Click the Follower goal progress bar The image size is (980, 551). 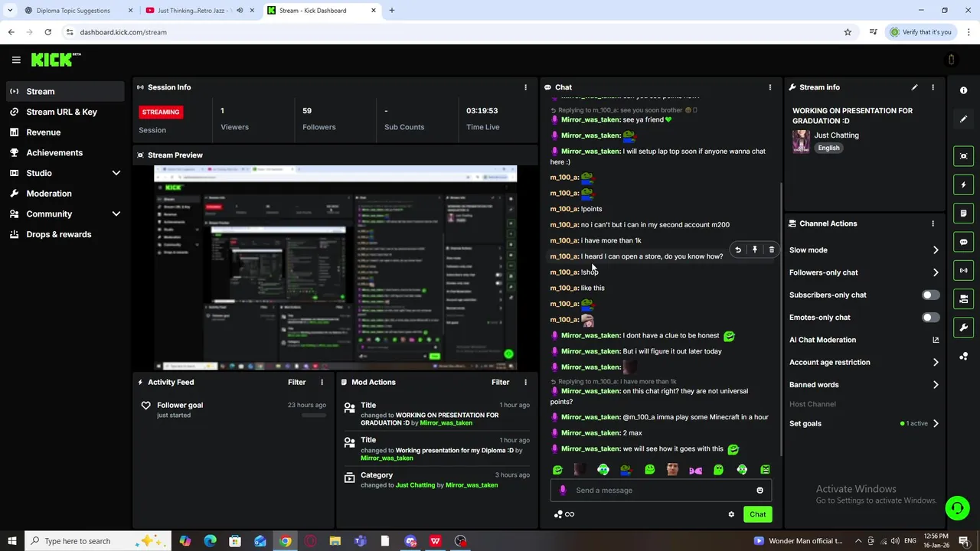[x=314, y=415]
